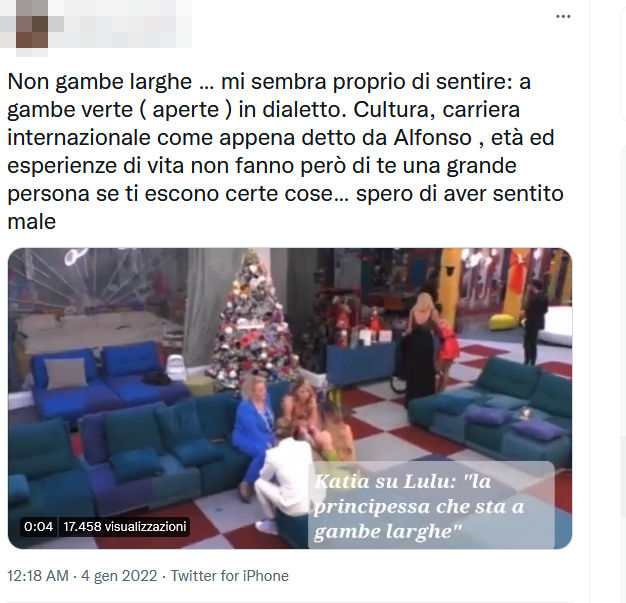Click the grey cushion on the blue sofa
The image size is (626, 603).
tap(66, 373)
